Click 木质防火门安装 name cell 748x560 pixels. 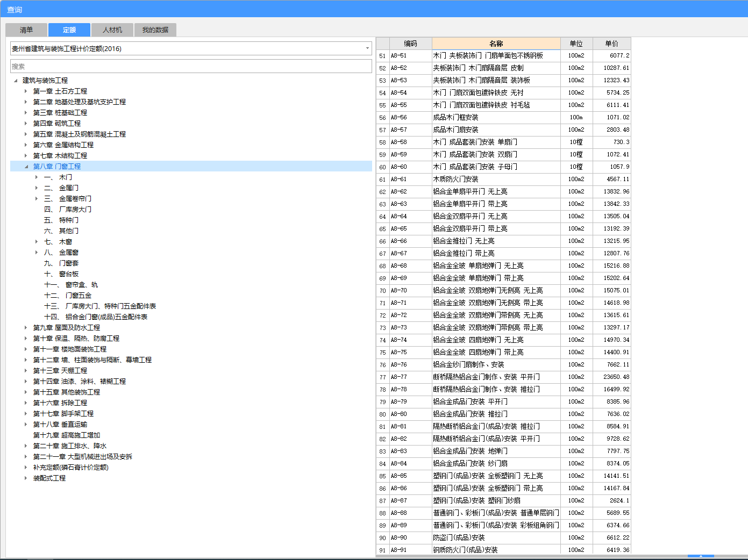(x=496, y=179)
